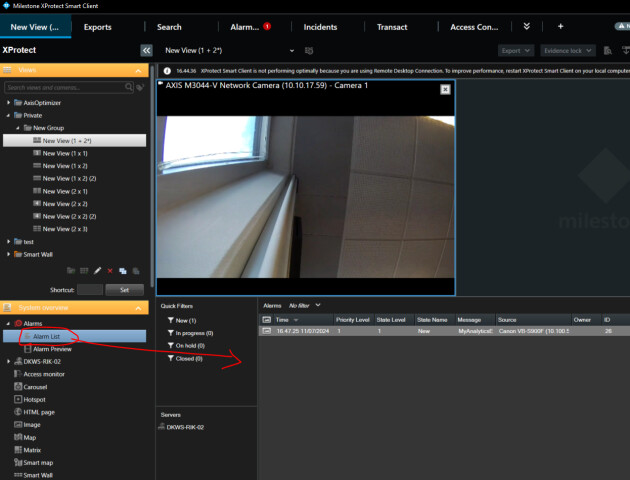Click the pencil rename view icon
Viewport: 630px width, 480px height.
point(97,271)
